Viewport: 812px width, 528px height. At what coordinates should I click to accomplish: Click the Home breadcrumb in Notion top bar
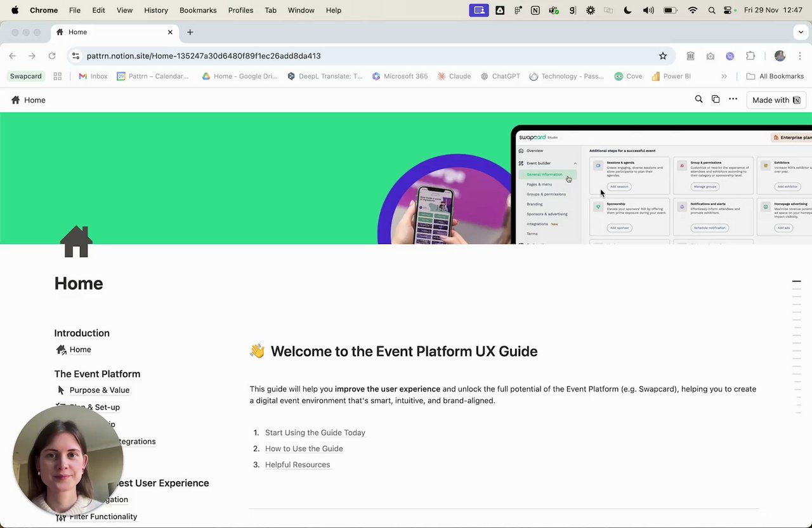(29, 100)
